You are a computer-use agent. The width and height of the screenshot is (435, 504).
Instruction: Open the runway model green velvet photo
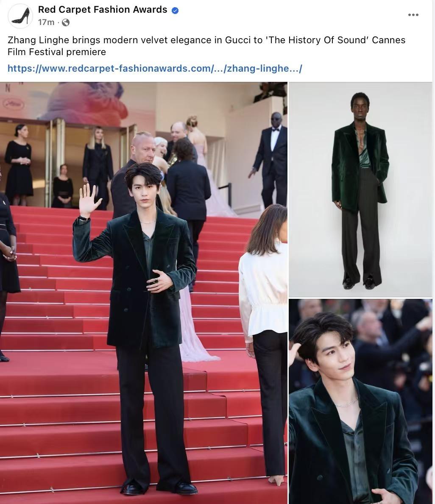[x=360, y=189]
